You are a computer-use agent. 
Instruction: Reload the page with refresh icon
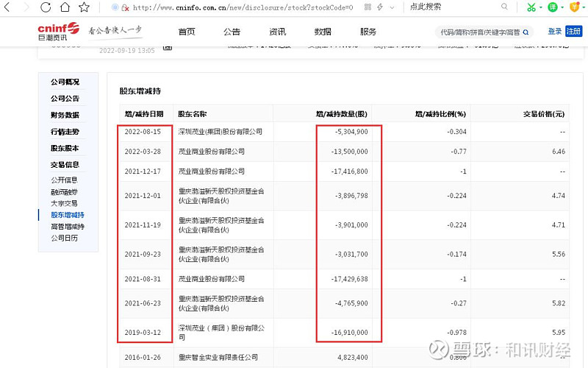[46, 7]
